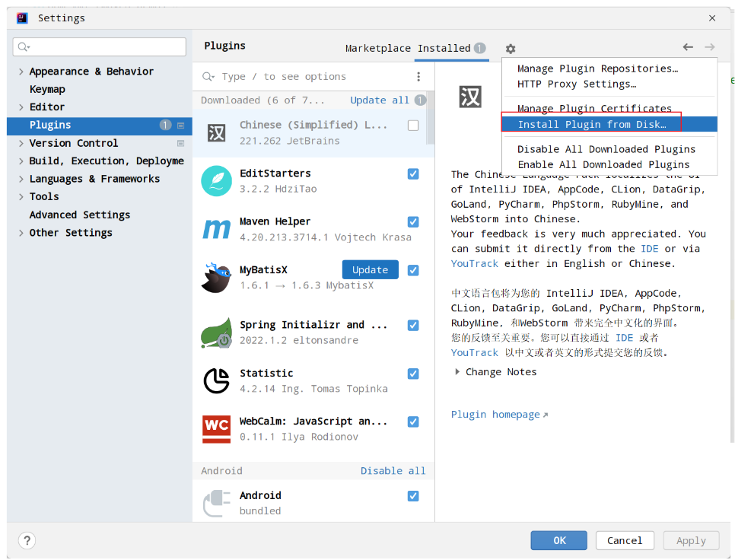Image resolution: width=735 pixels, height=560 pixels.
Task: Click the Cancel button
Action: (x=625, y=540)
